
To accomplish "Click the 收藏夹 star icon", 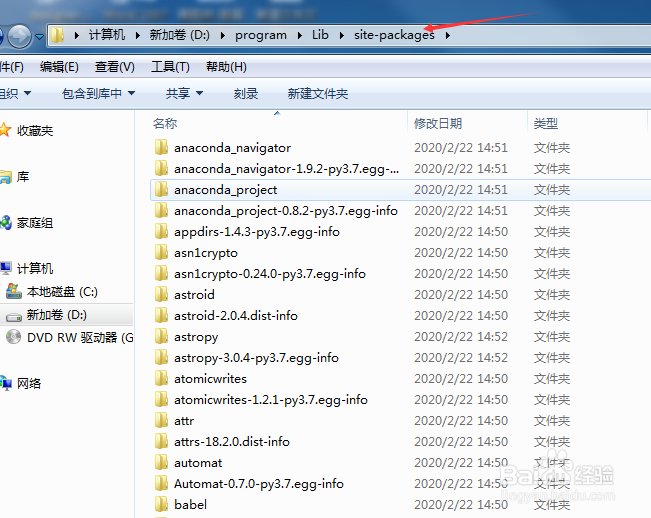I will coord(5,130).
